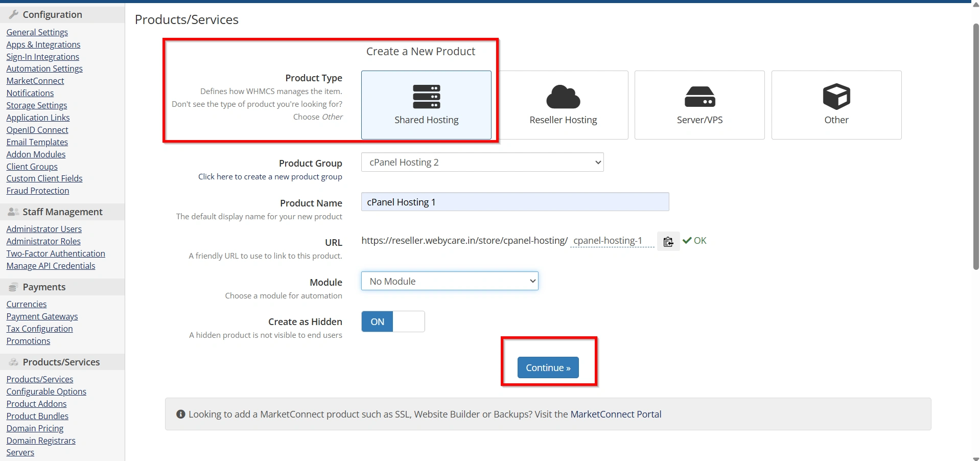Open Custom Client Fields
The image size is (980, 461).
click(44, 178)
